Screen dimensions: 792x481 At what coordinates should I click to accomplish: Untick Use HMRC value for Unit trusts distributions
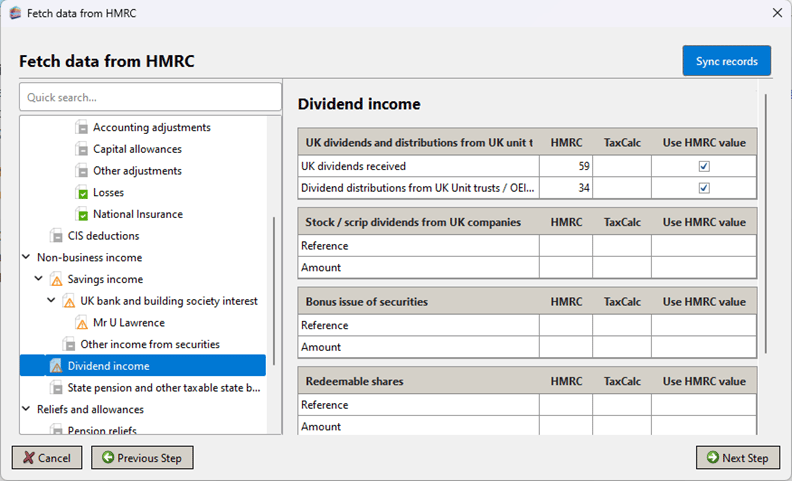pos(704,188)
